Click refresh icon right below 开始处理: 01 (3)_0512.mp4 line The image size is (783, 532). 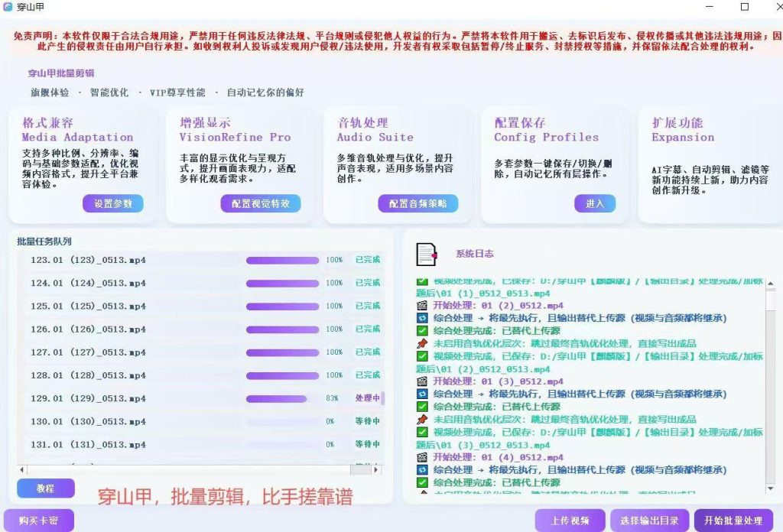422,394
